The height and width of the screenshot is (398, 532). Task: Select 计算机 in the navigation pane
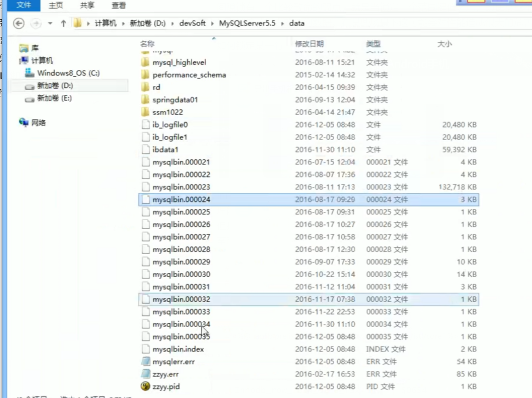[42, 60]
